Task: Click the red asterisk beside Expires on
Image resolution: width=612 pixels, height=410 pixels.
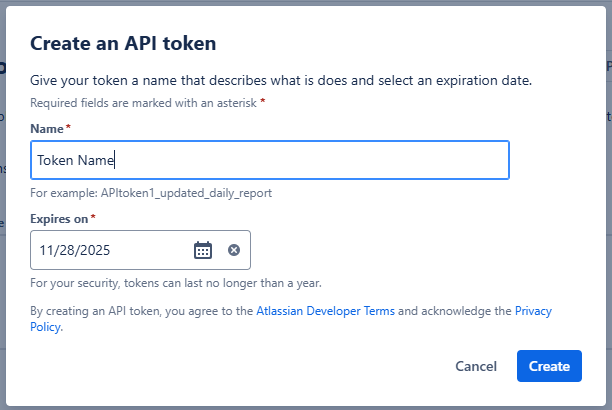Action: (x=93, y=218)
